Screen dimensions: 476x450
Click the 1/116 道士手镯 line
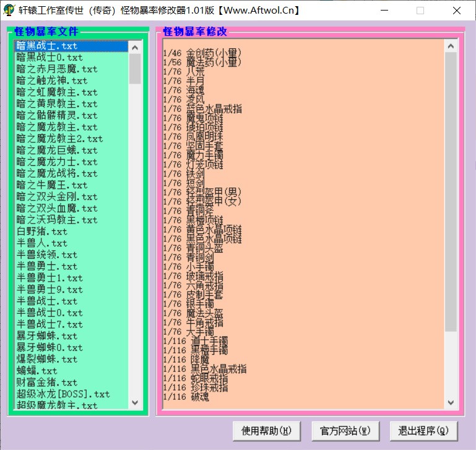(196, 342)
